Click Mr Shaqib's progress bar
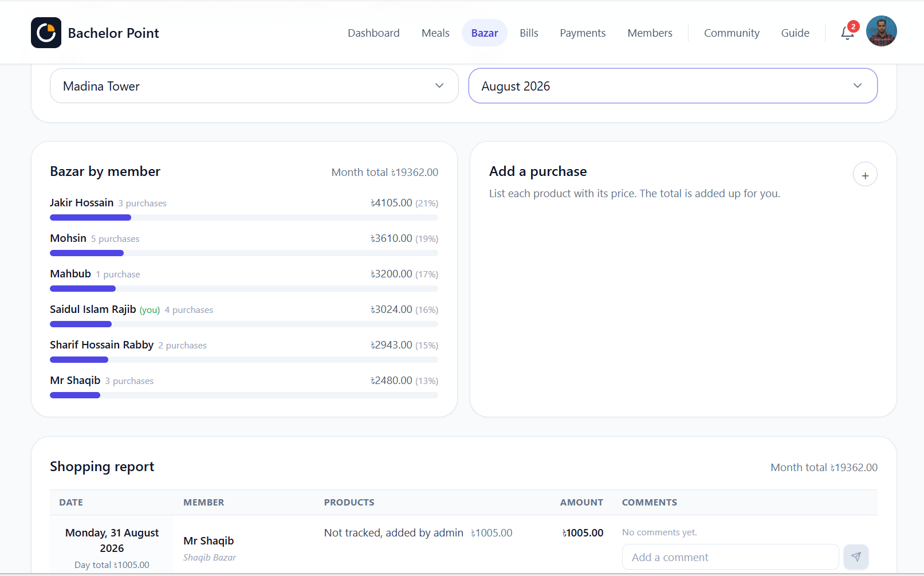The width and height of the screenshot is (924, 576). point(244,395)
